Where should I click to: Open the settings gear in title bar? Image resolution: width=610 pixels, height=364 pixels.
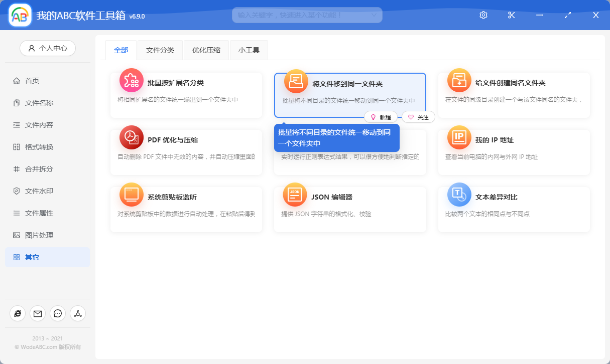coord(483,15)
